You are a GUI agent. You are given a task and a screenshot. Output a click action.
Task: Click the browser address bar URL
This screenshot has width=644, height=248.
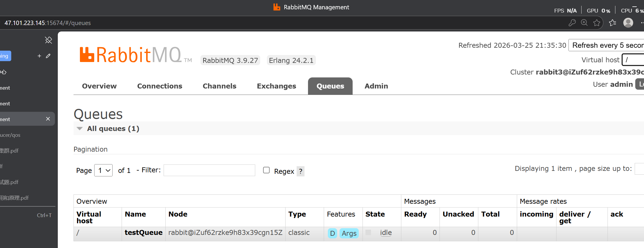(48, 23)
